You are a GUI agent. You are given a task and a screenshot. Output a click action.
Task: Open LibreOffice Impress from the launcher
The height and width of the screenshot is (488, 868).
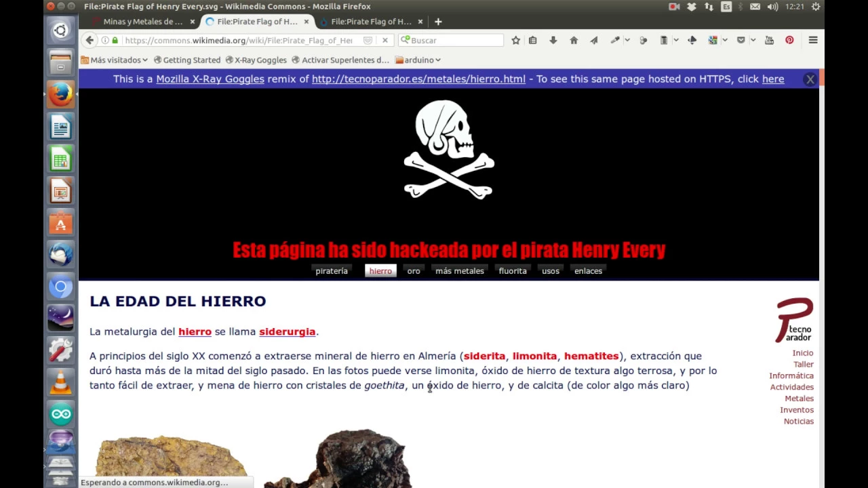(60, 192)
